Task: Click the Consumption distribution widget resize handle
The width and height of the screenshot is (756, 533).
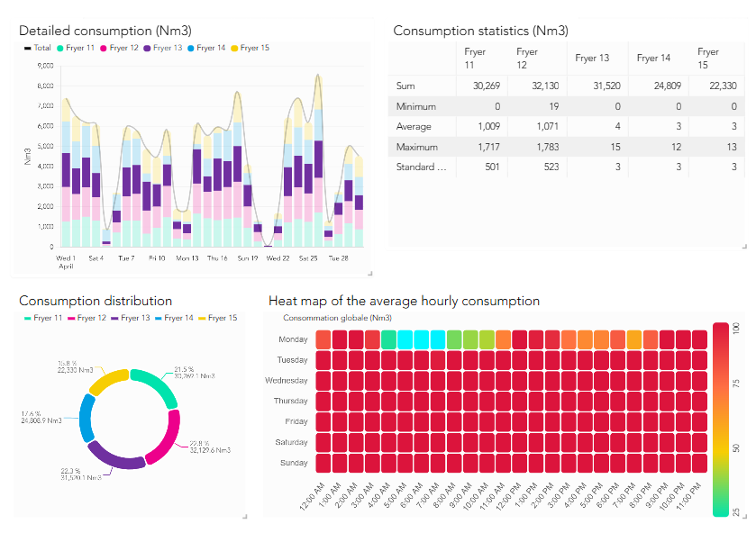Action: click(245, 516)
